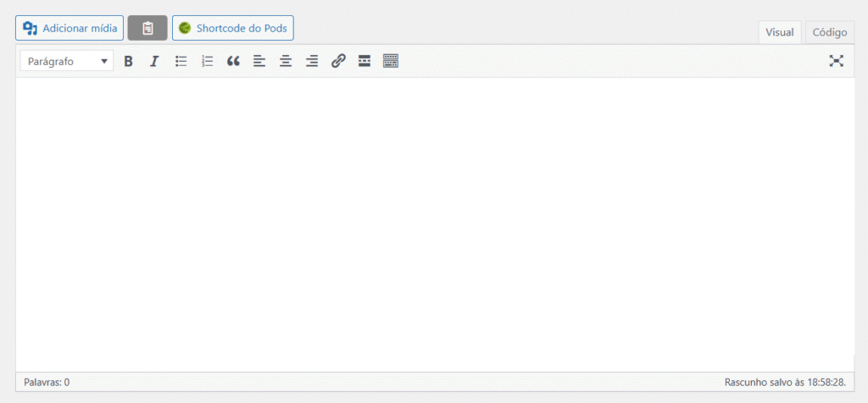The height and width of the screenshot is (403, 868).
Task: Insert the Read More tag
Action: click(x=364, y=61)
